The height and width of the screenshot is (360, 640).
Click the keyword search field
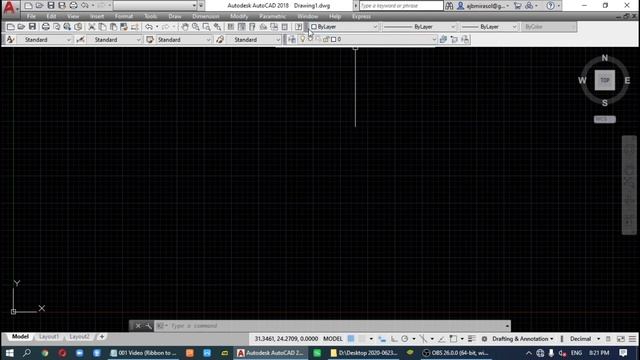pyautogui.click(x=401, y=6)
